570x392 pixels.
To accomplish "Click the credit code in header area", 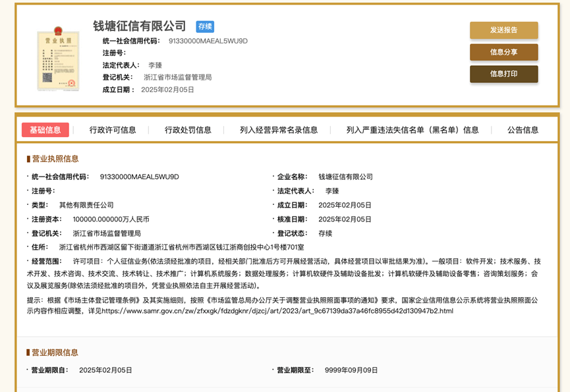I will pos(208,41).
